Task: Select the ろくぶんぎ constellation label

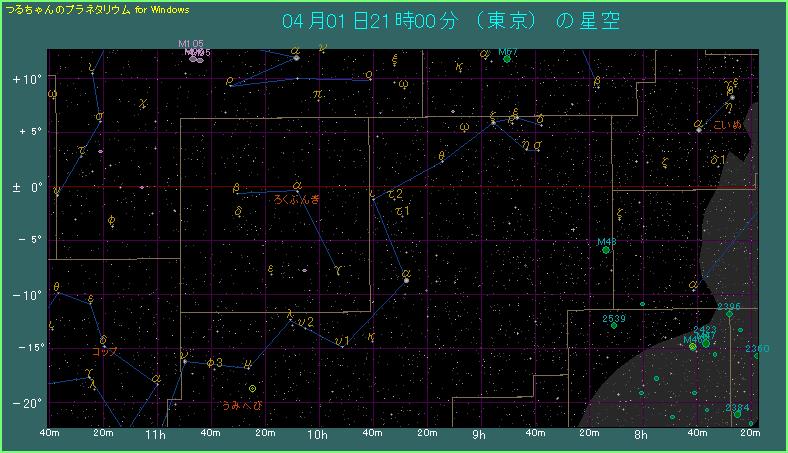Action: click(297, 200)
